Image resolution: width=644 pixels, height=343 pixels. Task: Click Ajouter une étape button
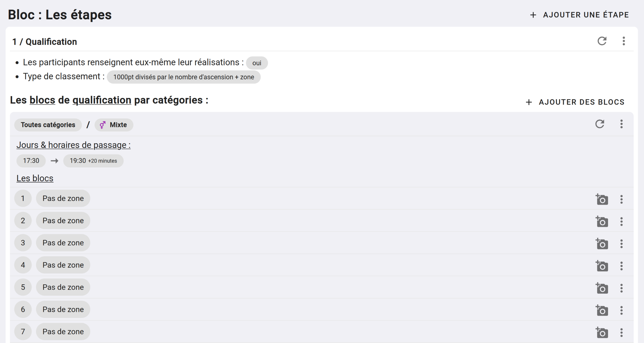[579, 15]
